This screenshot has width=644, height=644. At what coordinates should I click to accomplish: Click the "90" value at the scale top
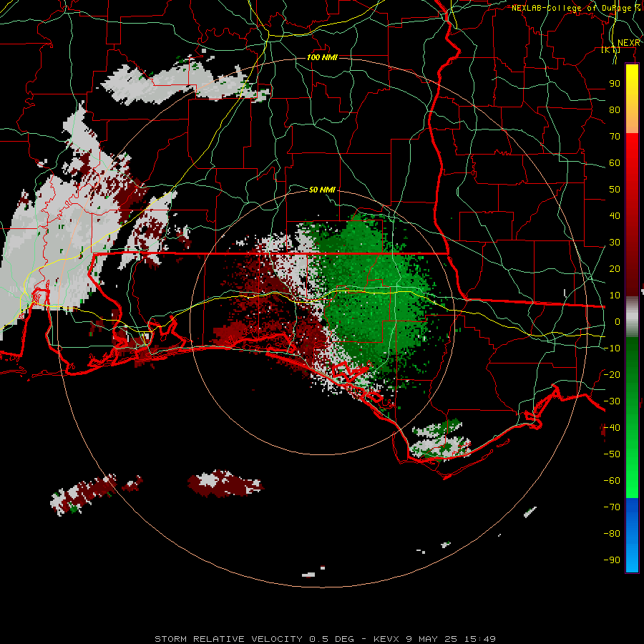(x=615, y=84)
